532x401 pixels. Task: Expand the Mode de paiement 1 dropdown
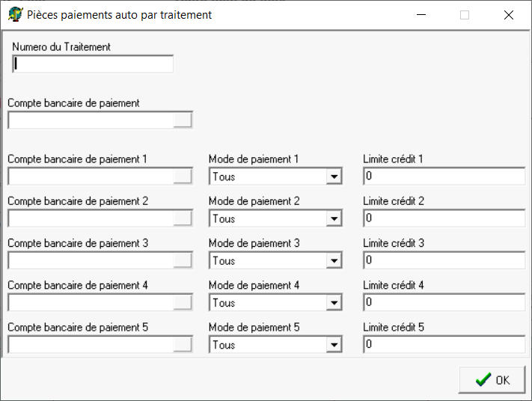tap(334, 177)
